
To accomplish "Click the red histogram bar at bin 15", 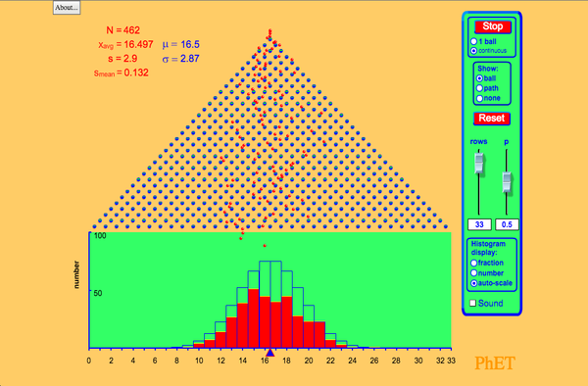I will point(254,318).
